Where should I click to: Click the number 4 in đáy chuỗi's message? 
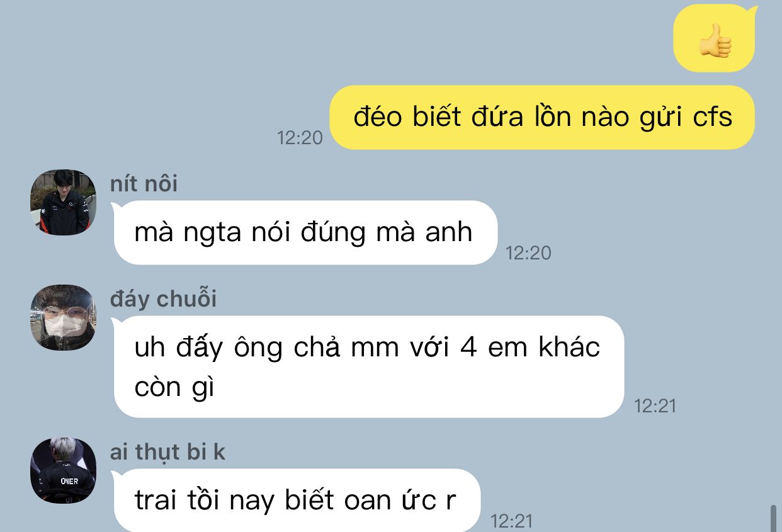pyautogui.click(x=468, y=348)
